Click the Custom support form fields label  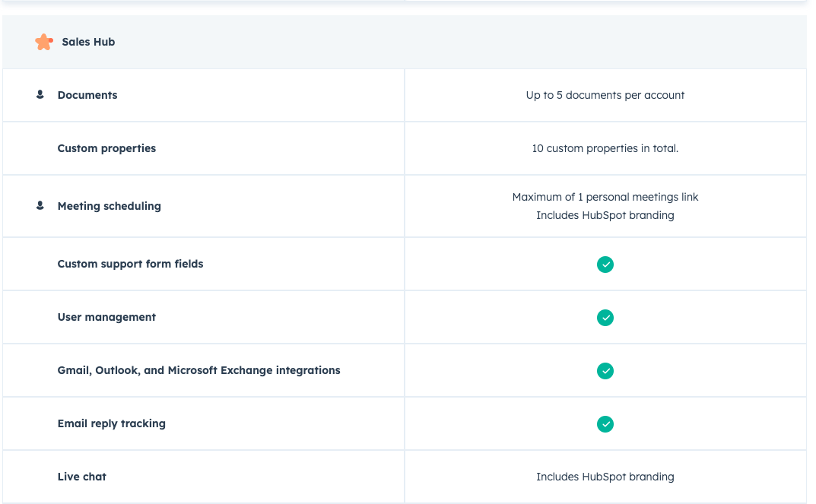click(130, 264)
